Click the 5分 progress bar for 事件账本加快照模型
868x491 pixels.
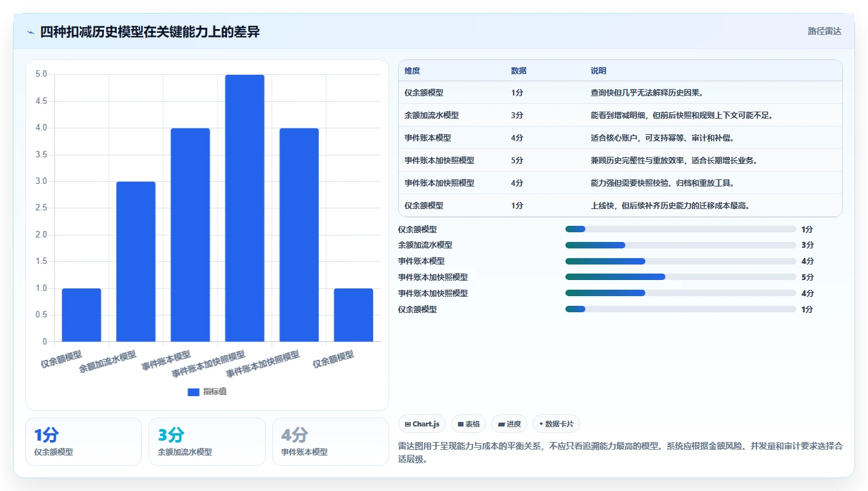[681, 277]
